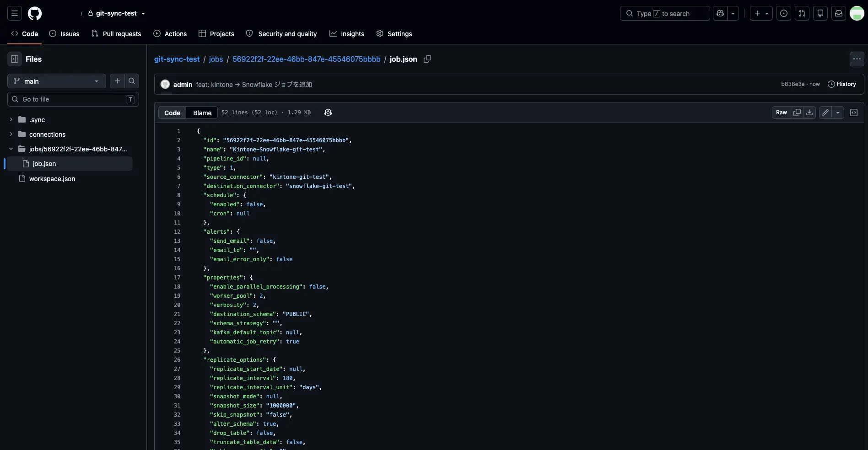Screen dimensions: 868x450
Task: Add a new file with plus icon
Action: click(117, 81)
